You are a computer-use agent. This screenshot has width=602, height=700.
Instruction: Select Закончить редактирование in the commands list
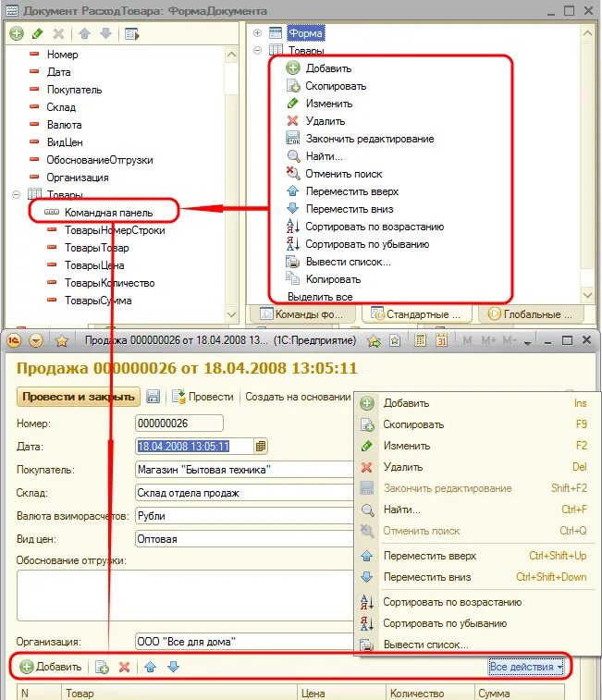coord(370,139)
